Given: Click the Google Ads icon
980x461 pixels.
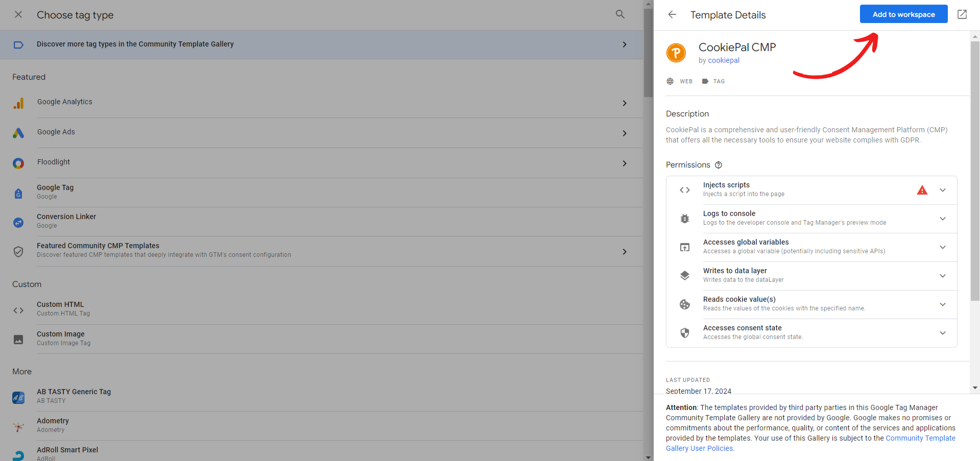Looking at the screenshot, I should 19,133.
